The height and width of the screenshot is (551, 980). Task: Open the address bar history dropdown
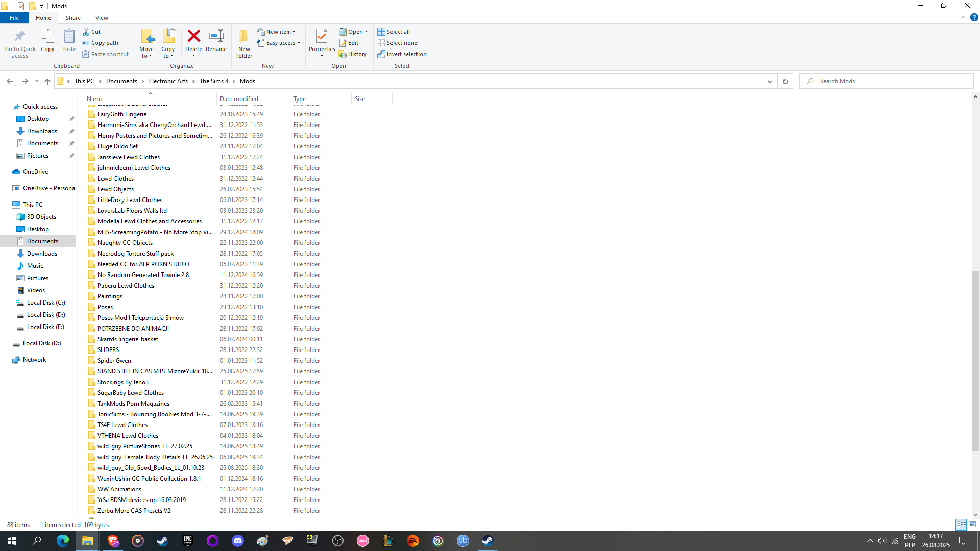[770, 81]
